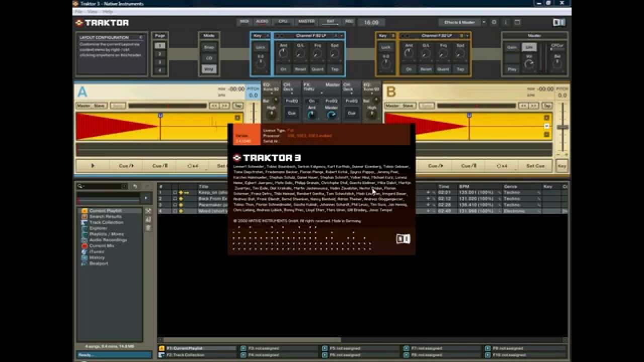Image resolution: width=644 pixels, height=362 pixels.
Task: Turn On the deck A effect
Action: point(283,69)
